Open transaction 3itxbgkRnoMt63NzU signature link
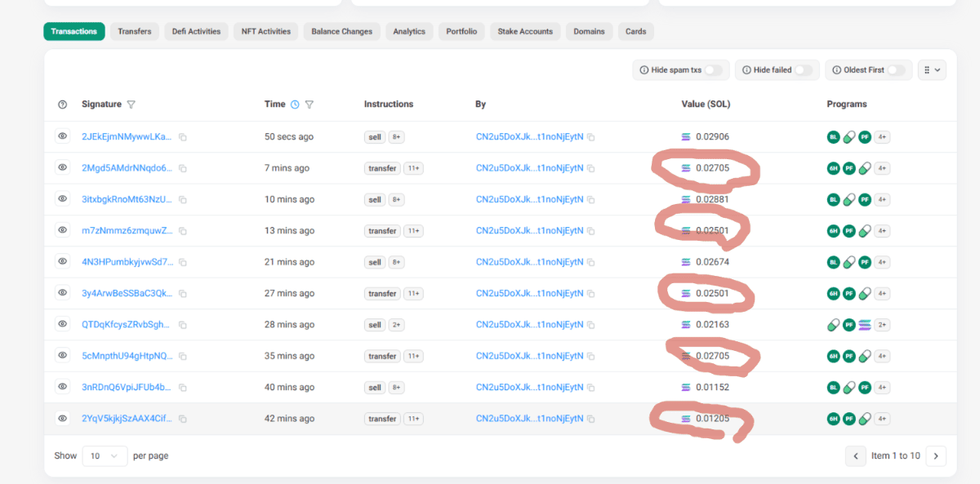The image size is (980, 484). click(x=127, y=199)
